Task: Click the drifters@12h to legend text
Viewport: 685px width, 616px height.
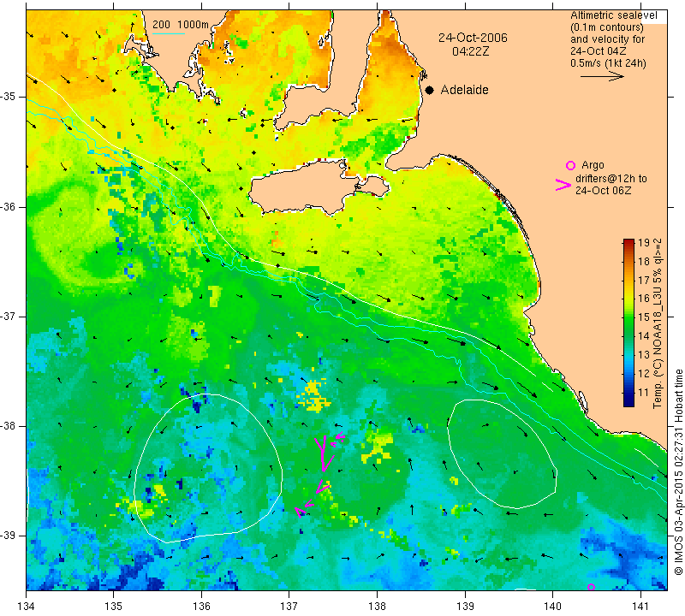Action: click(611, 179)
